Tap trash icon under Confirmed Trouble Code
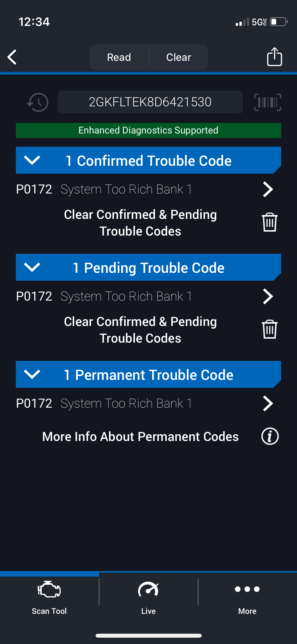This screenshot has height=644, width=297. tap(269, 222)
